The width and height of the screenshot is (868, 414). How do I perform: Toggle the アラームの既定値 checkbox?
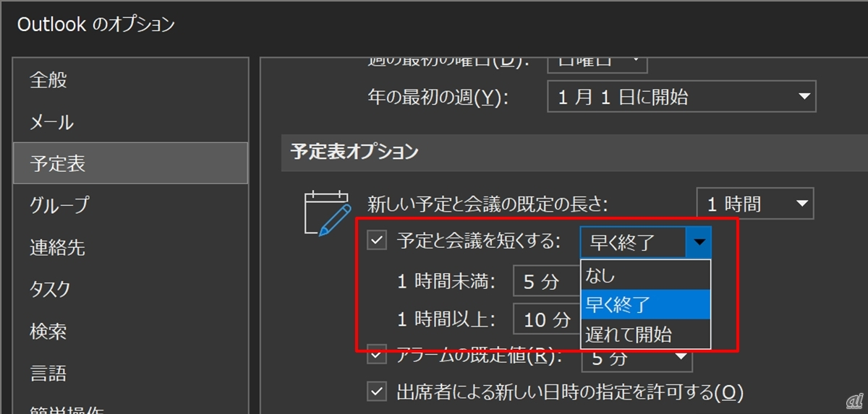pos(377,355)
